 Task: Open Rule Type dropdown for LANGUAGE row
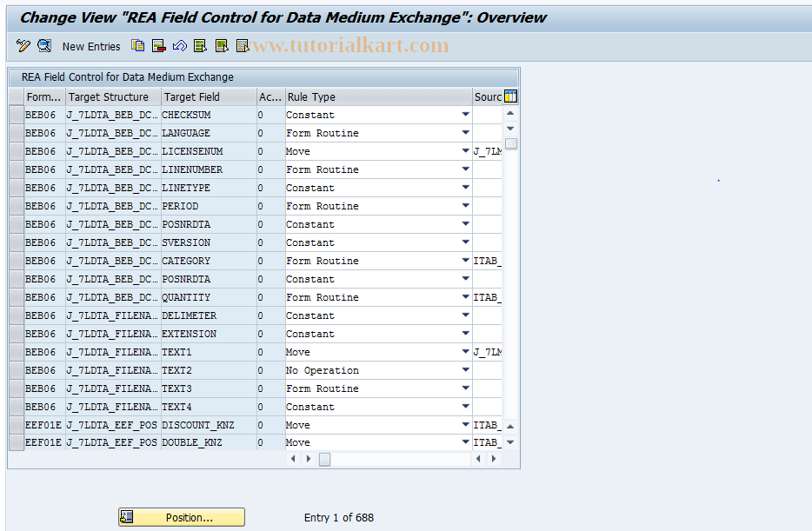(467, 132)
